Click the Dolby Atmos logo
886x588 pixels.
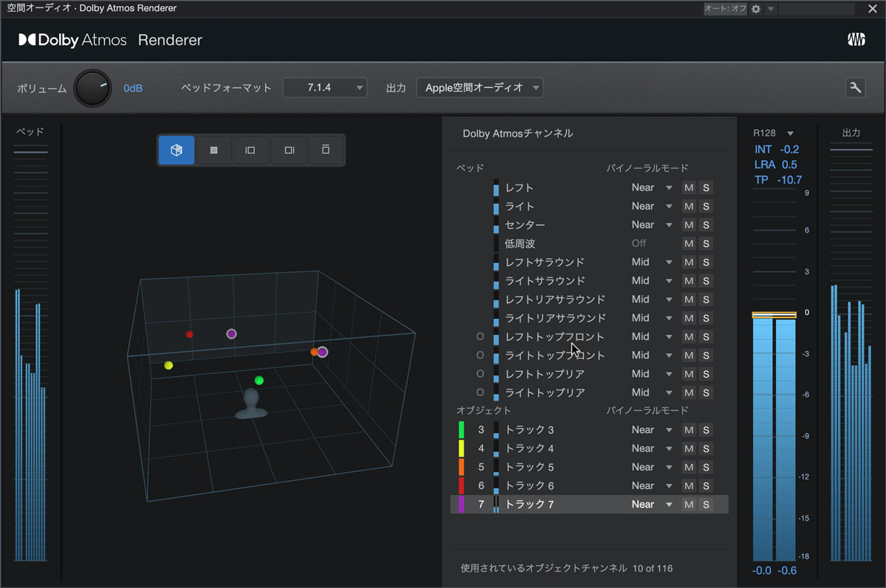(72, 40)
